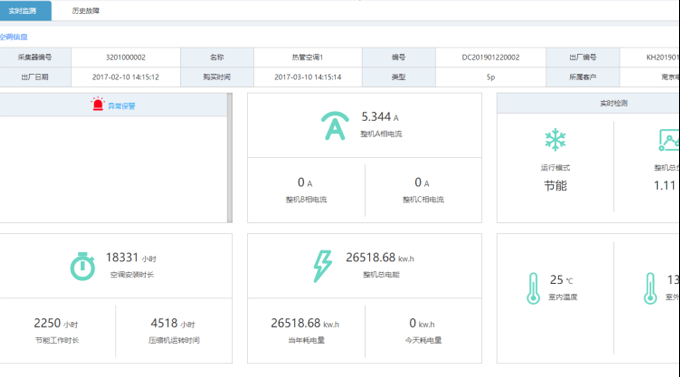This screenshot has height=377, width=680.
Task: Click the A-phase current gauge icon
Action: [334, 126]
